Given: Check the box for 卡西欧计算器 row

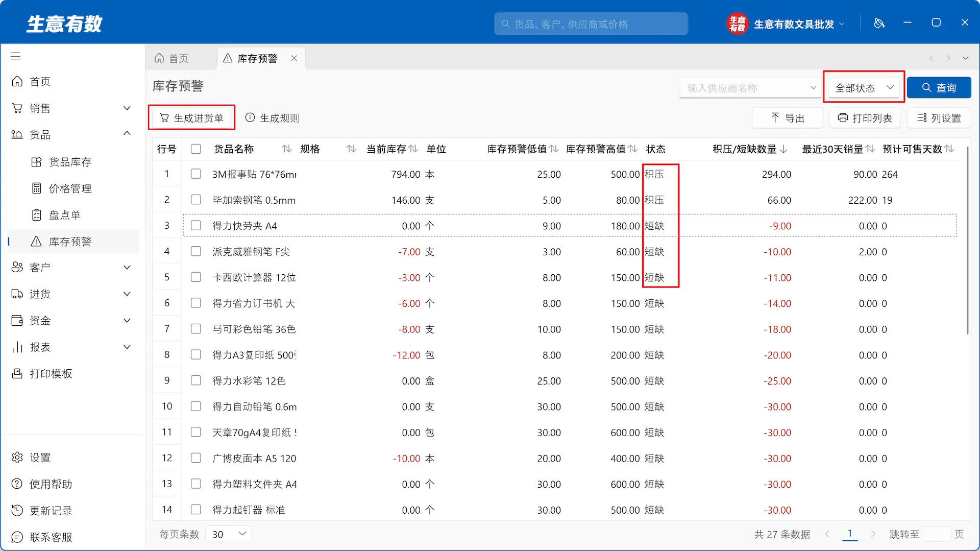Looking at the screenshot, I should pyautogui.click(x=196, y=277).
